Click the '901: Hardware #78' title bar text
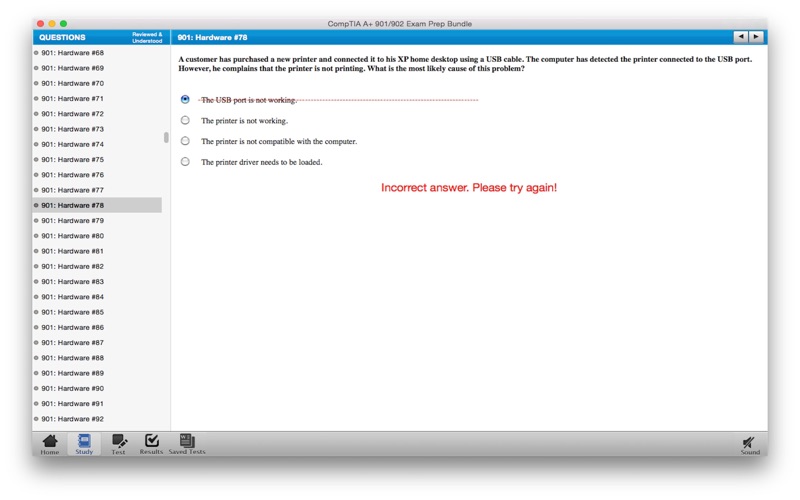Viewport: 800px width, 500px height. 212,37
